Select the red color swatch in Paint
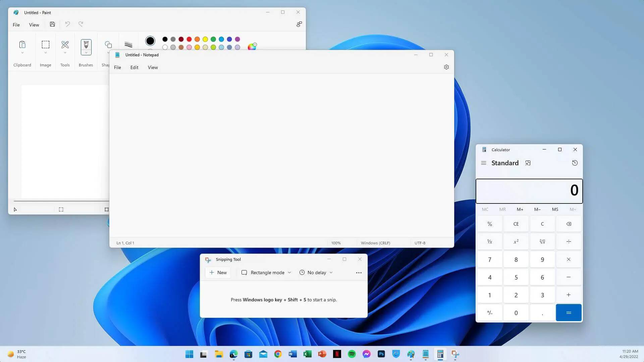This screenshot has height=362, width=644. click(190, 39)
